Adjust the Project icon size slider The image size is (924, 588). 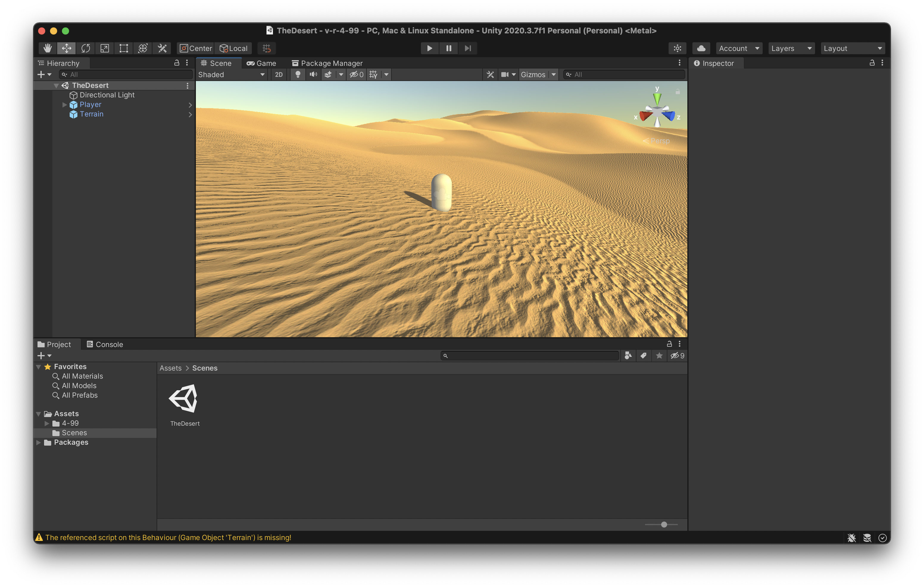[x=661, y=524]
